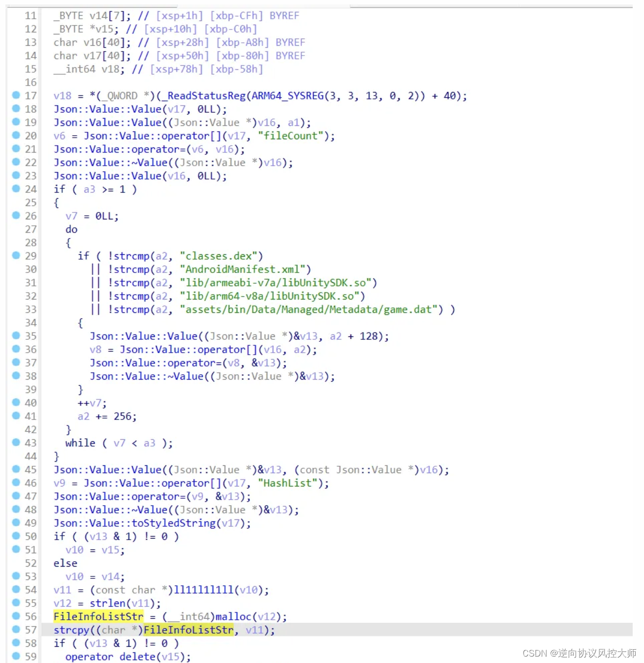The image size is (644, 663).
Task: Click the "a3 >= 1" condition
Action: pyautogui.click(x=104, y=189)
